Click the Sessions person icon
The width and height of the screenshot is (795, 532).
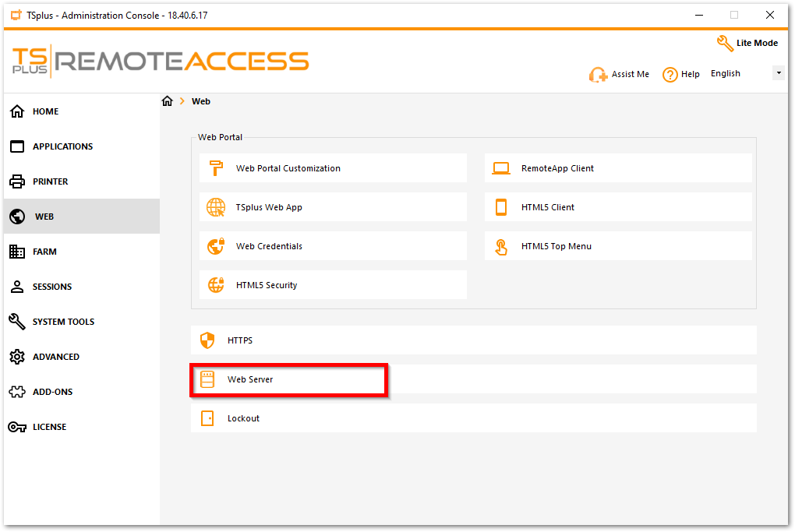tap(17, 287)
